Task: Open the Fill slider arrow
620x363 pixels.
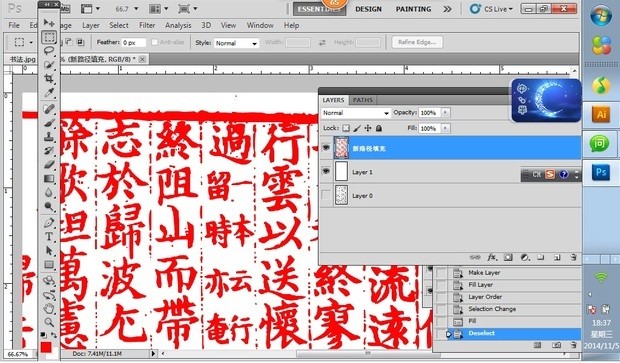Action: [445, 128]
